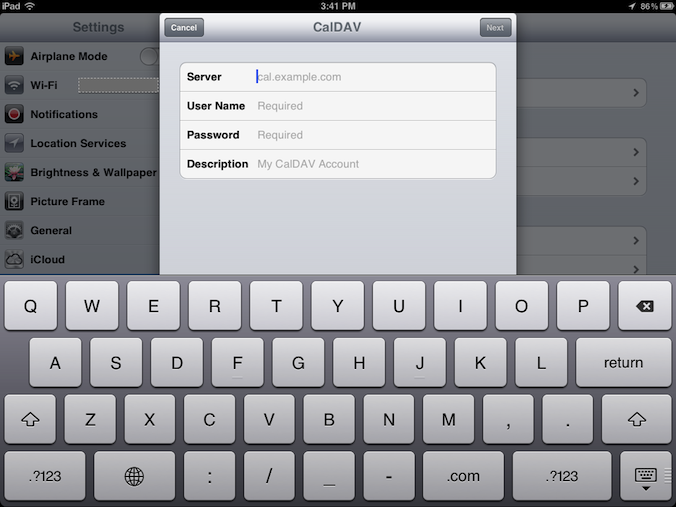Tap the Wi-Fi icon in Settings sidebar
The width and height of the screenshot is (676, 507).
[14, 85]
